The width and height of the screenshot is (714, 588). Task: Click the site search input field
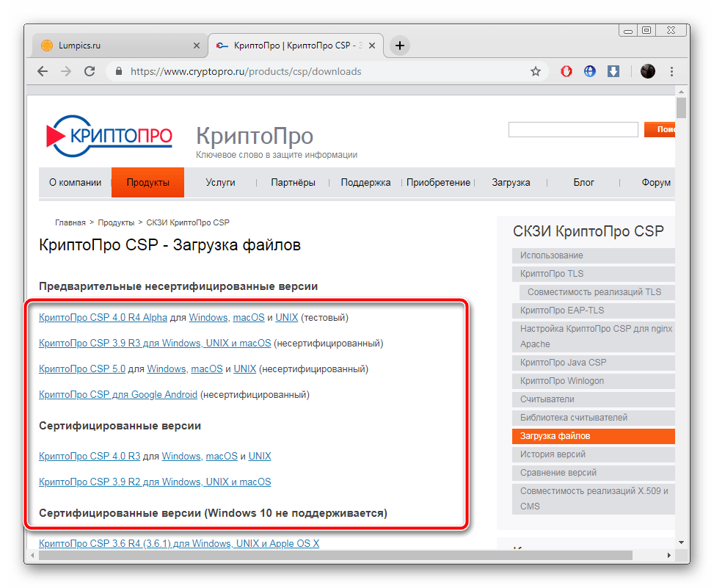[572, 130]
